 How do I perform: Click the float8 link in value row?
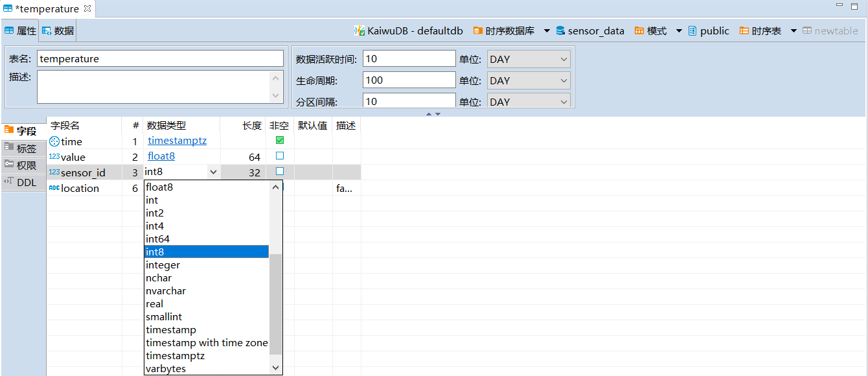coord(161,156)
